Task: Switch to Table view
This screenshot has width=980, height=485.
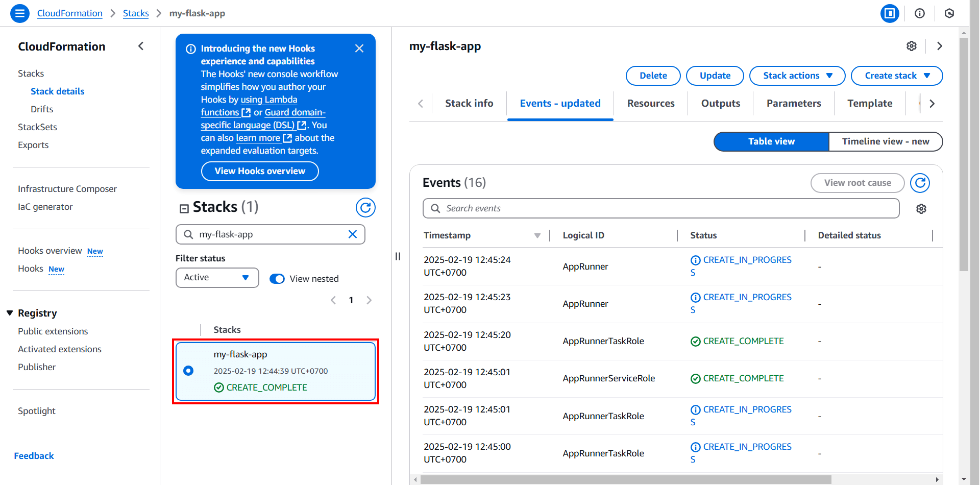Action: tap(771, 141)
